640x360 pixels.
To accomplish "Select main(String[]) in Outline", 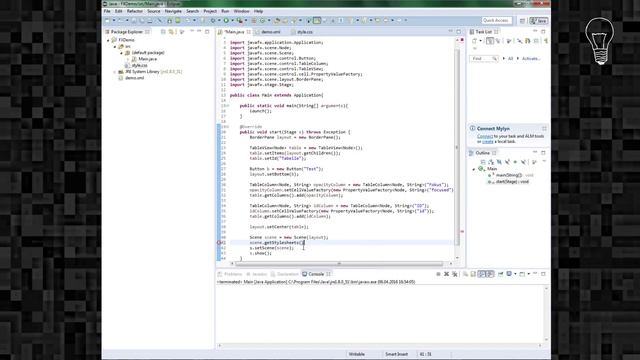I will [509, 175].
